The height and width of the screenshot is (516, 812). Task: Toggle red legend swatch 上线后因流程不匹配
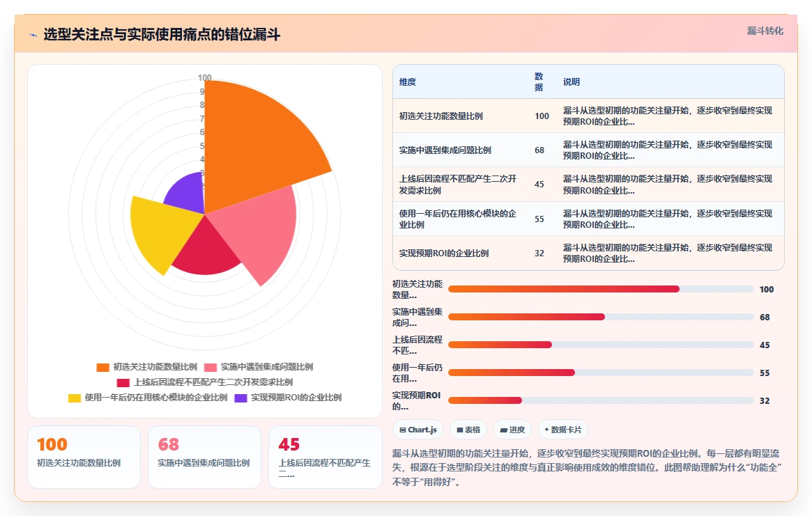(123, 382)
